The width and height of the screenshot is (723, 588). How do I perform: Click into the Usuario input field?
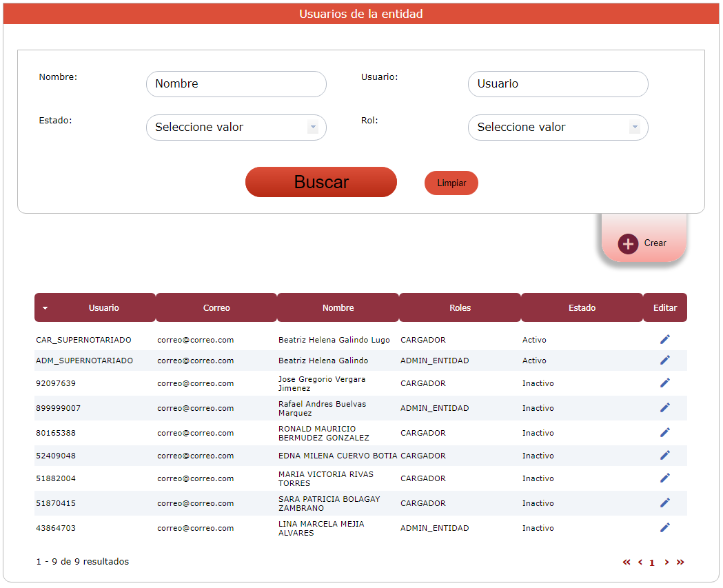pyautogui.click(x=558, y=84)
